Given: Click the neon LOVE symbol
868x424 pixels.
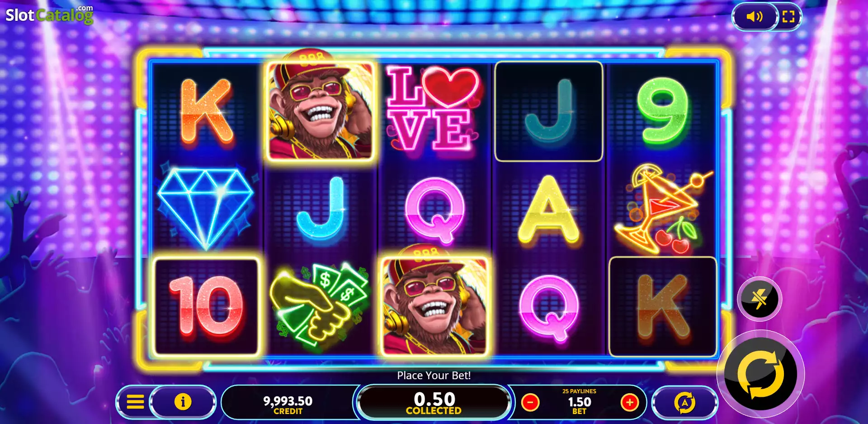Looking at the screenshot, I should (x=433, y=109).
